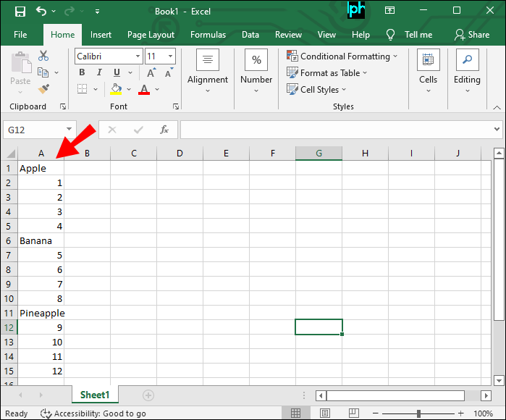Toggle Underline formatting
This screenshot has width=506, height=420.
click(x=116, y=72)
